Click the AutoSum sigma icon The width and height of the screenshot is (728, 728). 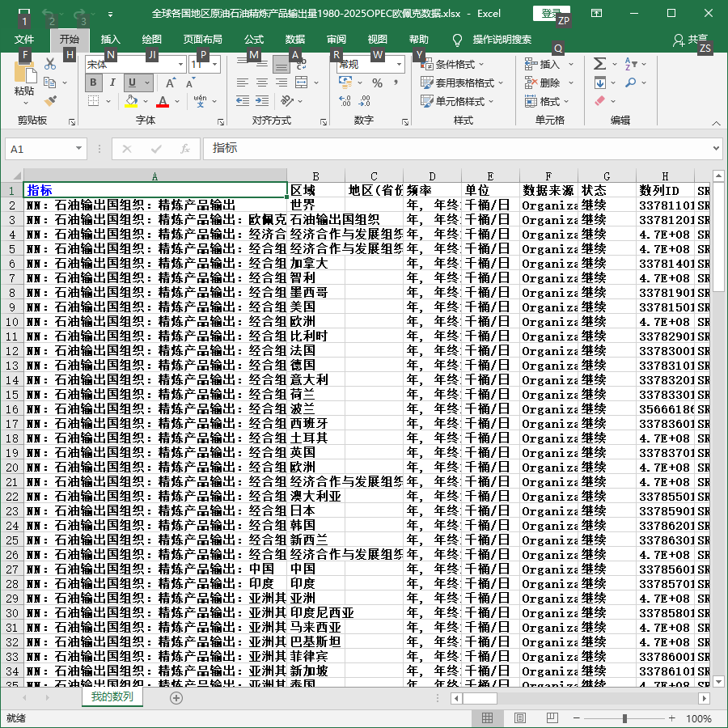tap(599, 64)
